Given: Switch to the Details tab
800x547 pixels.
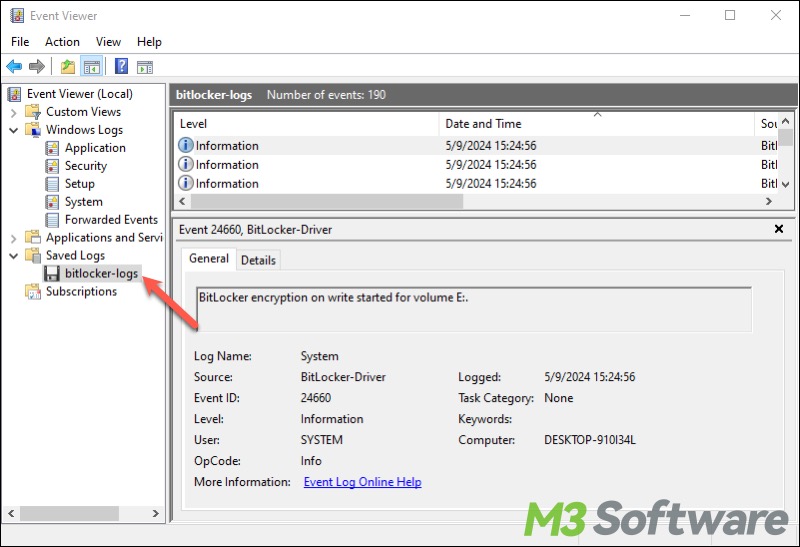Looking at the screenshot, I should [x=258, y=260].
